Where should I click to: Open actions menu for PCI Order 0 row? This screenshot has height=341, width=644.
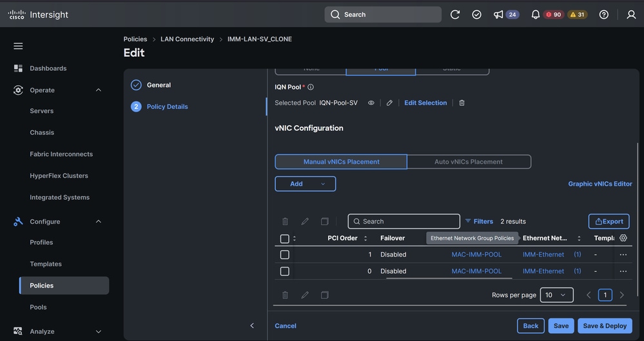623,271
